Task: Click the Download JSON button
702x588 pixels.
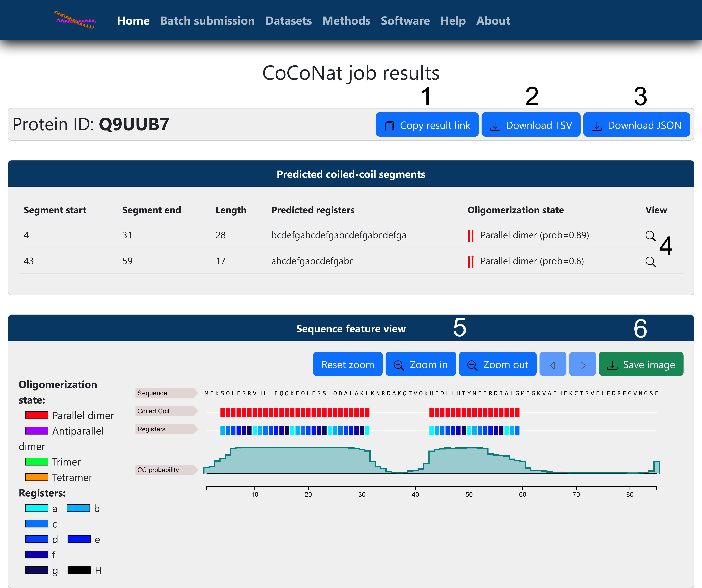Action: click(637, 125)
